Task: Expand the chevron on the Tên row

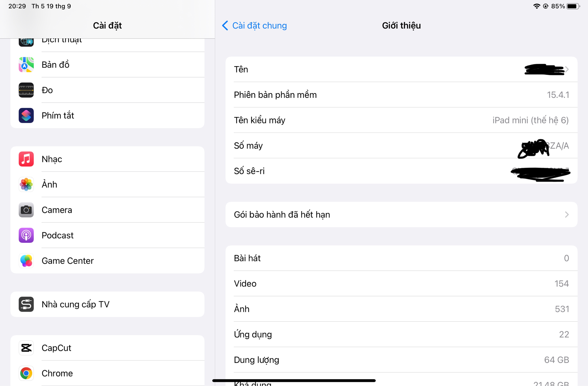Action: point(567,69)
